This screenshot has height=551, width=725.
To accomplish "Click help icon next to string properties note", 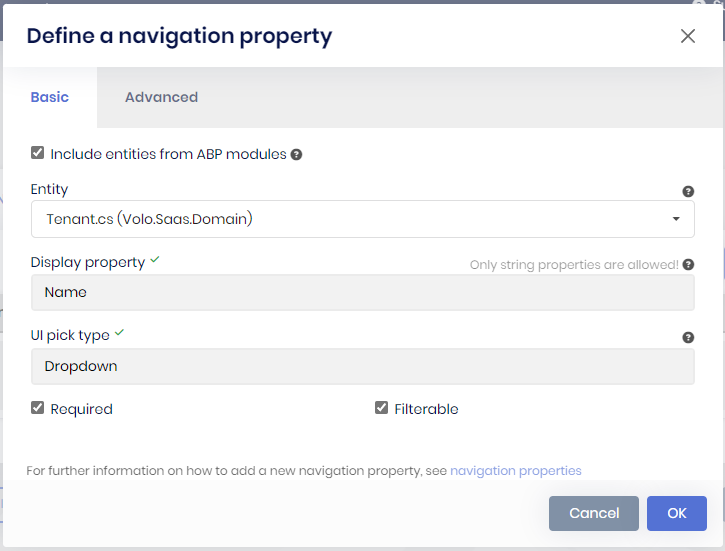I will pyautogui.click(x=688, y=265).
